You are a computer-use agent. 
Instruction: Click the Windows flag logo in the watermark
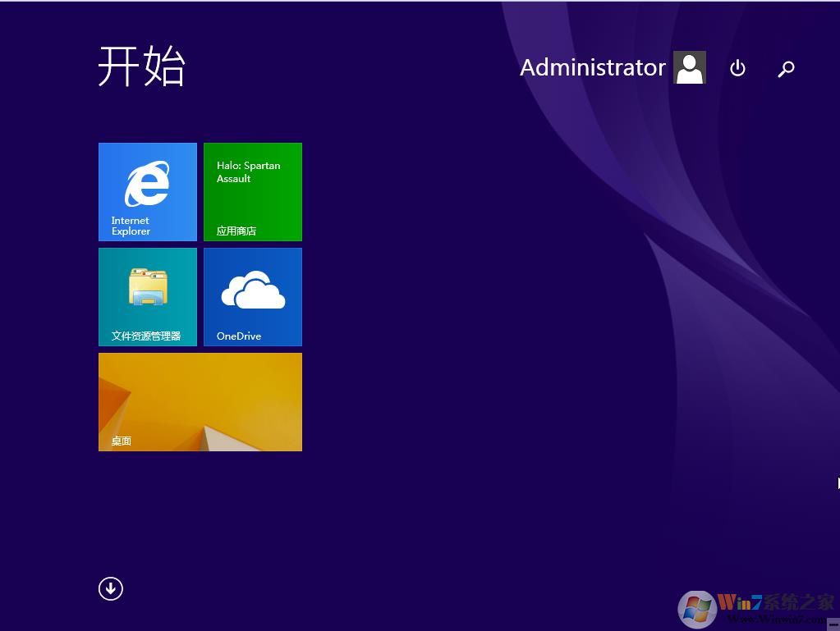[x=696, y=610]
